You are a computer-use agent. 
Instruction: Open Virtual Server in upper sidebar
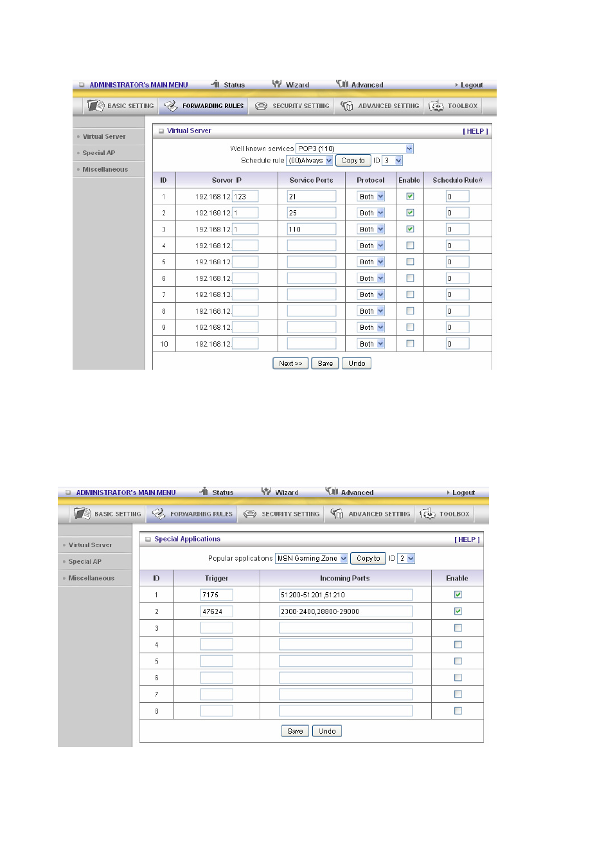click(x=104, y=137)
